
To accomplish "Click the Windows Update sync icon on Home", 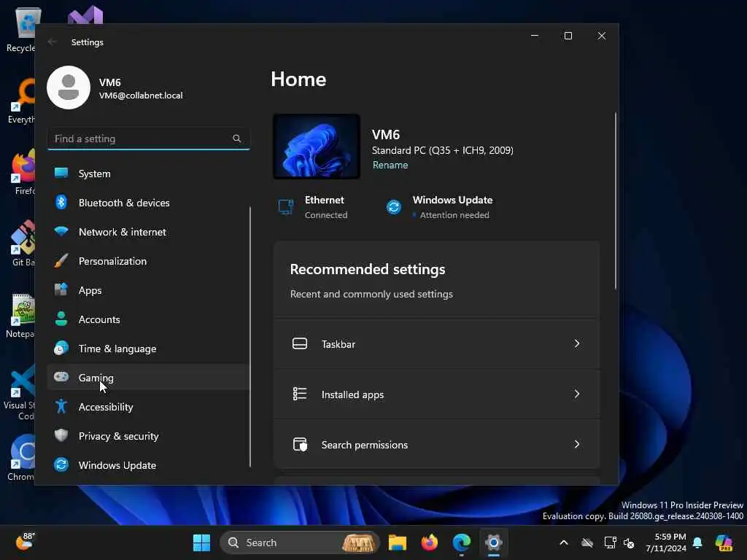I will point(394,207).
